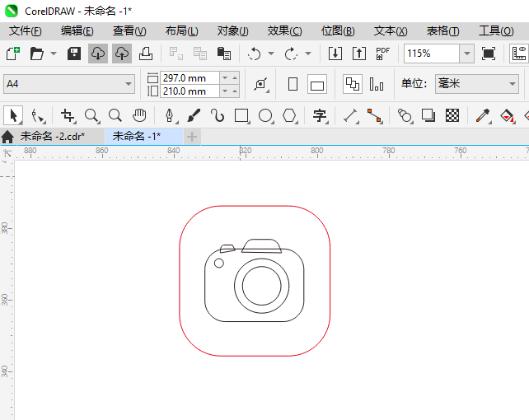Select the Shape edit tool
The height and width of the screenshot is (420, 529).
(x=37, y=115)
